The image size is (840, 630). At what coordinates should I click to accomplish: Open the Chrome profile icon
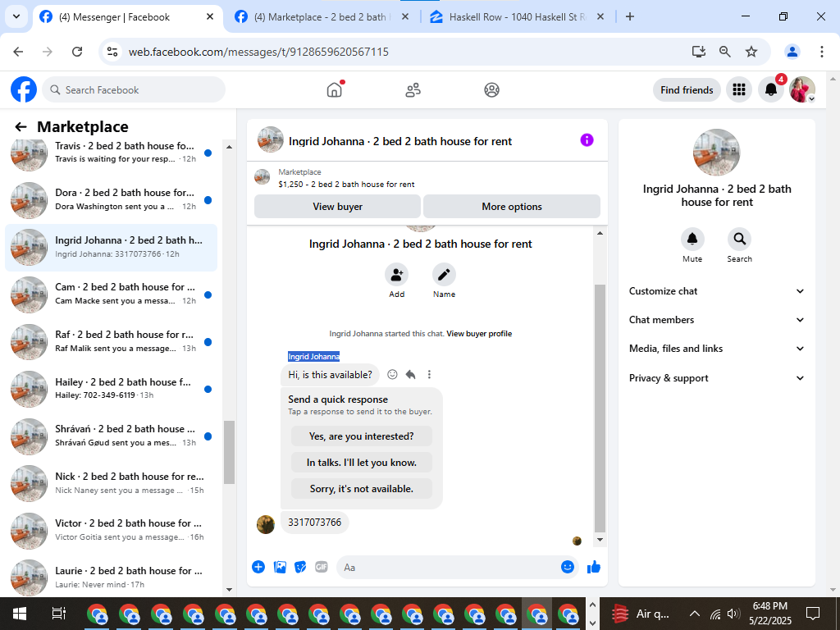coord(792,52)
